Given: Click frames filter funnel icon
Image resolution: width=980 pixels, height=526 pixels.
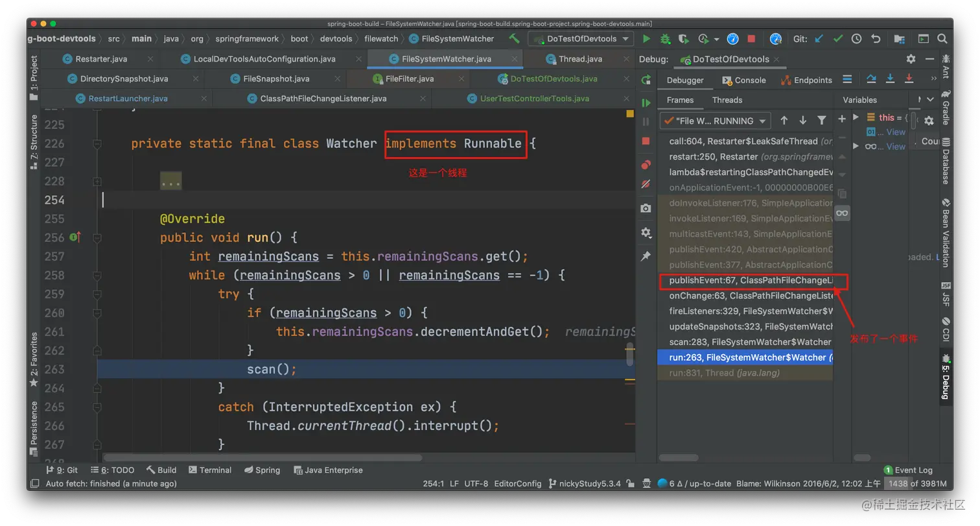Looking at the screenshot, I should coord(822,121).
